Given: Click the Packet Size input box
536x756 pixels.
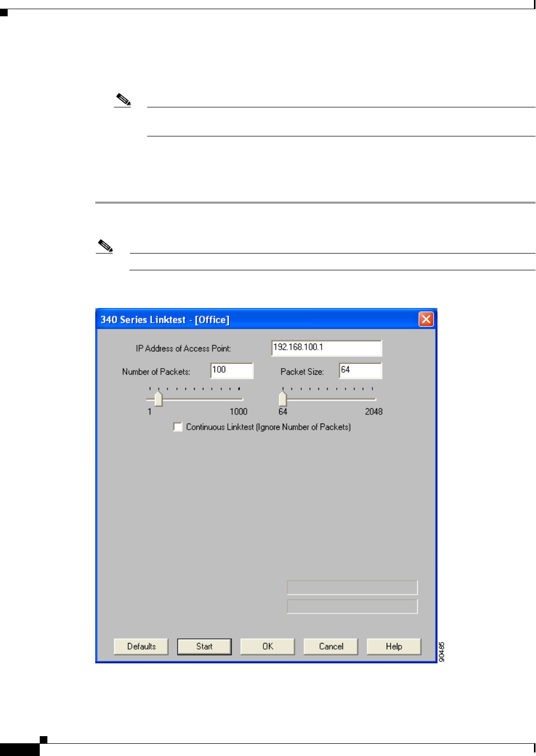Looking at the screenshot, I should click(361, 371).
